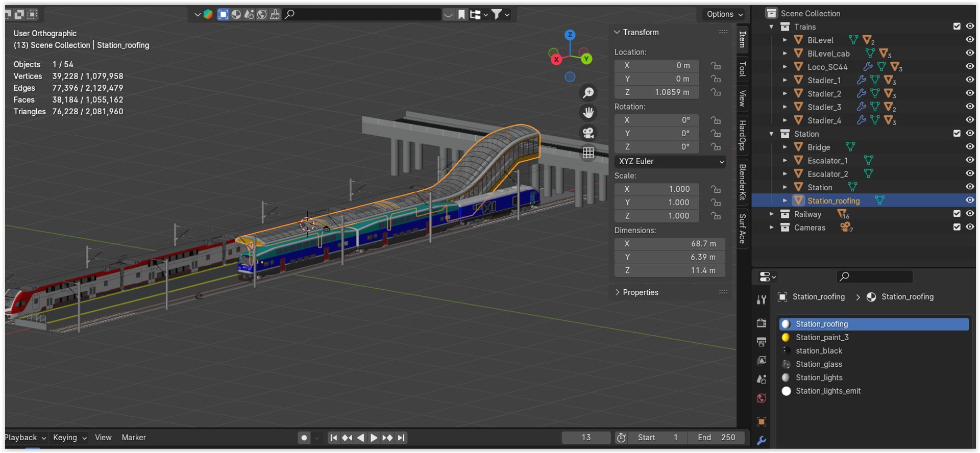Hide BiLevel_cab with its eye icon

[x=970, y=53]
